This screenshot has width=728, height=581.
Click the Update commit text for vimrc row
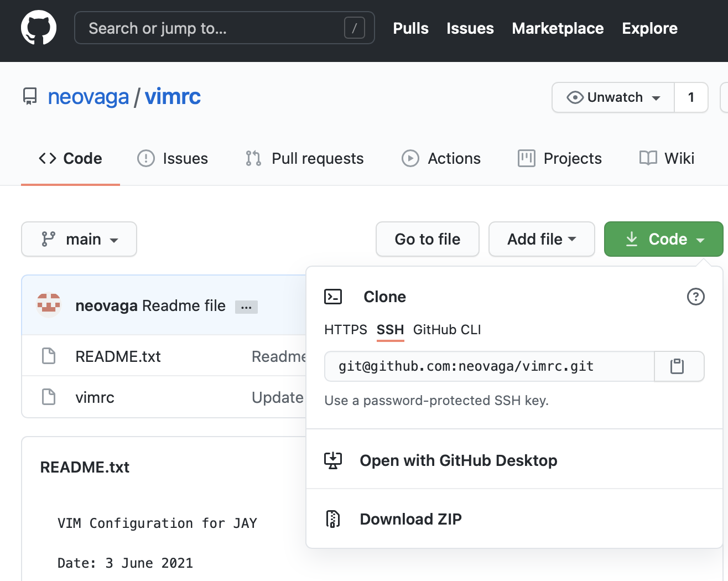(x=278, y=397)
